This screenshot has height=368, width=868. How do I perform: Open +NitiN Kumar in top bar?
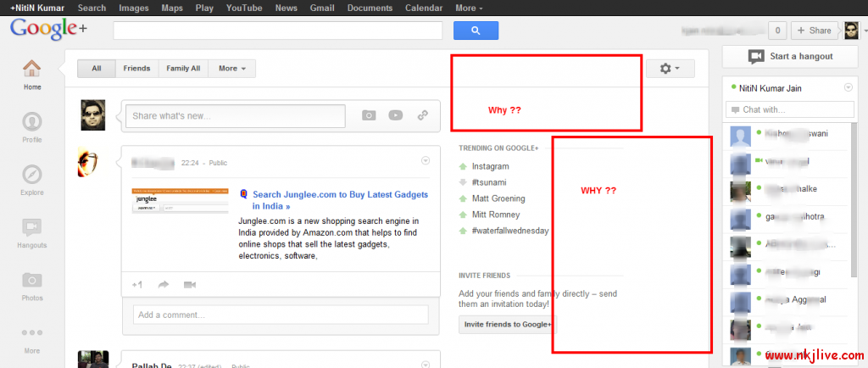[x=37, y=8]
